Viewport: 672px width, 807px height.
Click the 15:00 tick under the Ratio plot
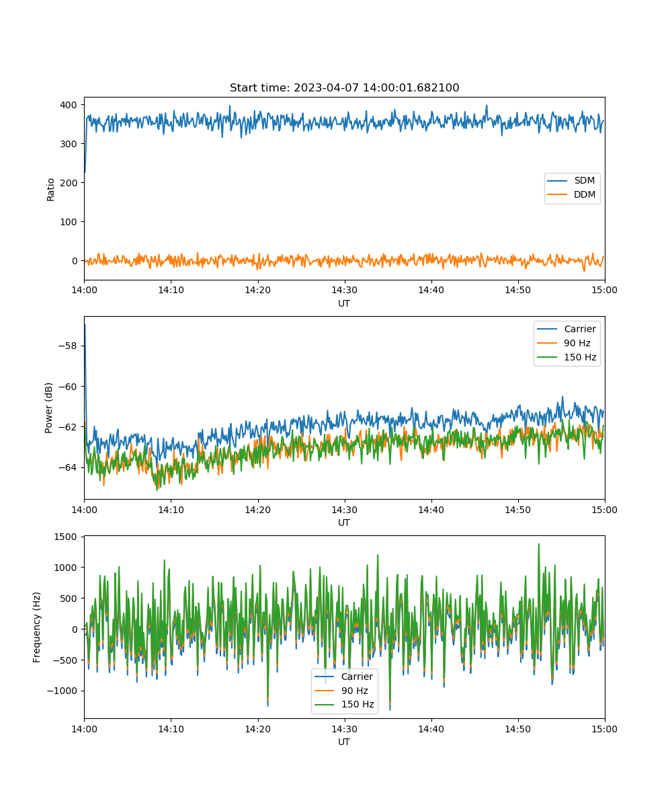(x=604, y=290)
